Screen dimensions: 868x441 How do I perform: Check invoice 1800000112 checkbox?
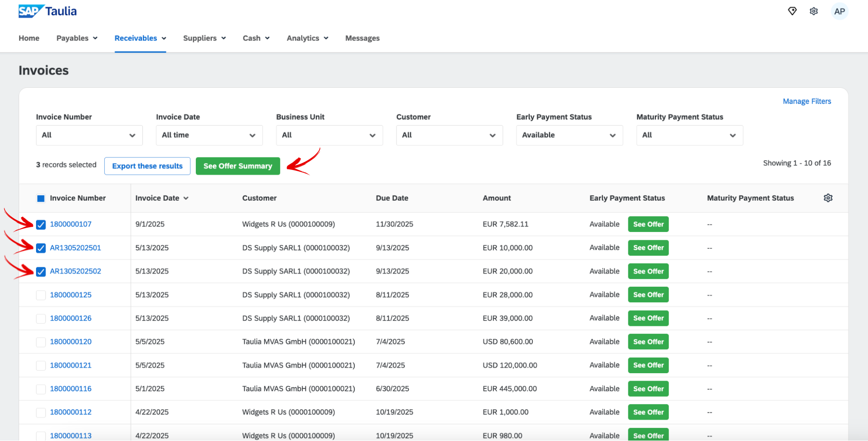(41, 412)
